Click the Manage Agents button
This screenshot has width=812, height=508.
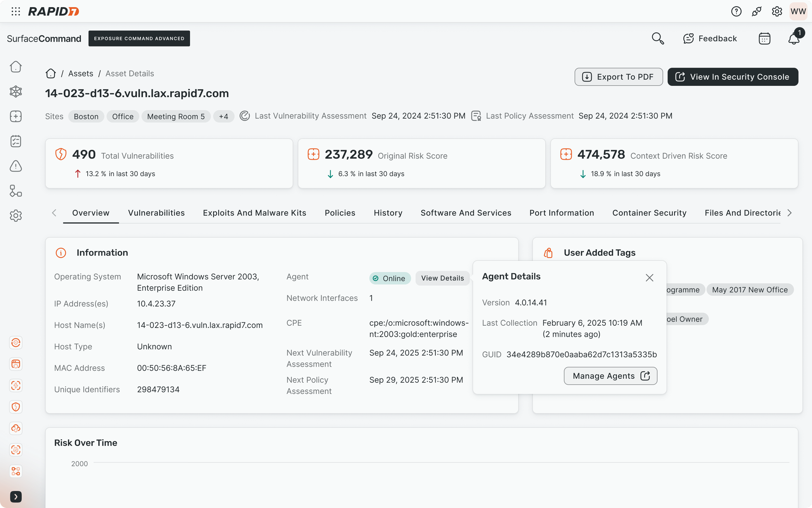coord(610,376)
